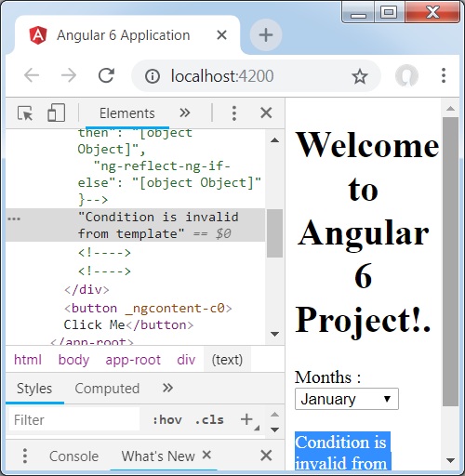
Task: Click the highlighted "Condition is invalid" text
Action: tap(342, 452)
